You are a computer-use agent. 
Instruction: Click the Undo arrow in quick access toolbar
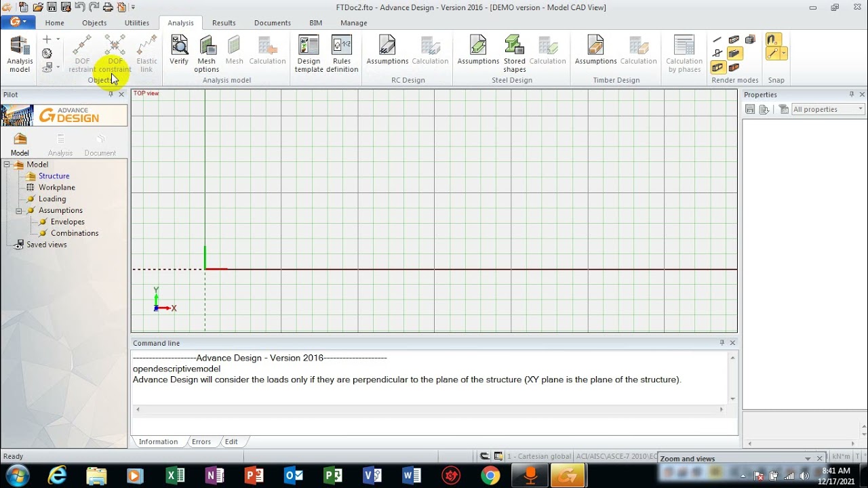pos(80,7)
